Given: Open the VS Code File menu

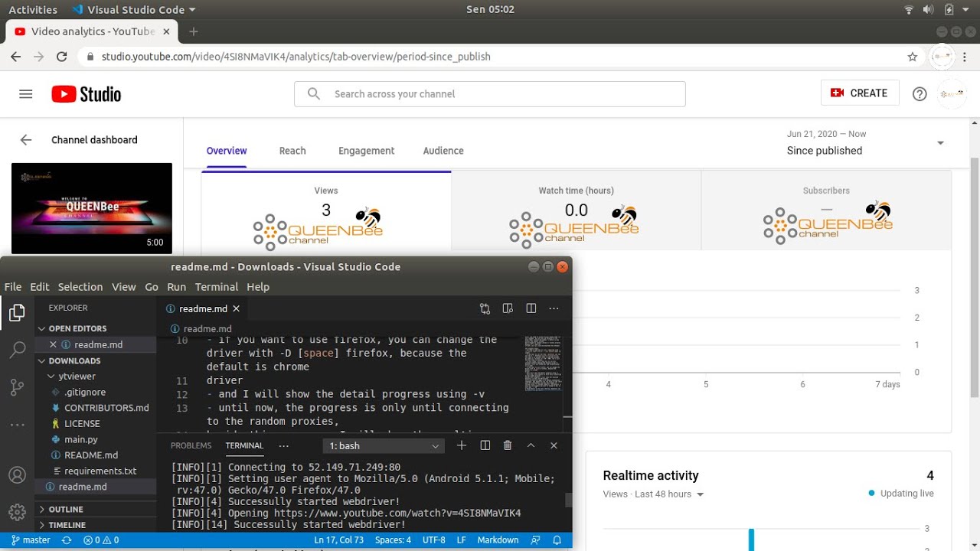Looking at the screenshot, I should click(x=13, y=287).
